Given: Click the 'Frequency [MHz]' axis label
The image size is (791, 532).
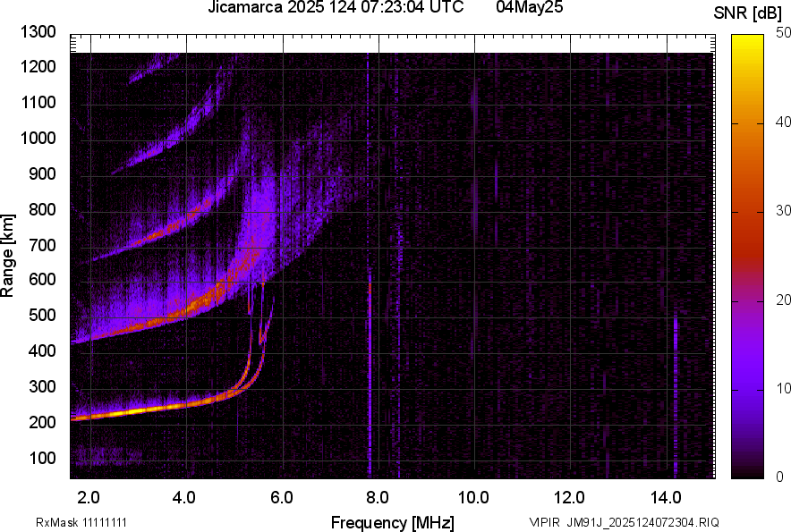Looking at the screenshot, I should pyautogui.click(x=393, y=522).
